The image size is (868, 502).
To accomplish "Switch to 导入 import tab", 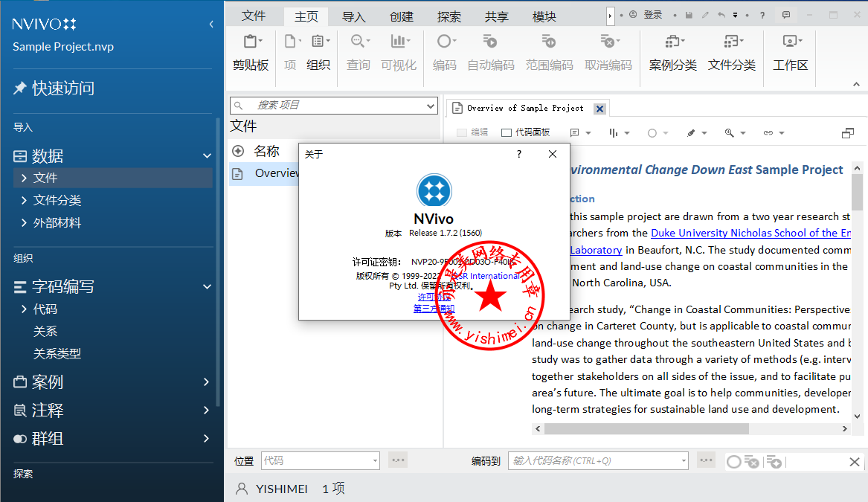I will coord(354,16).
